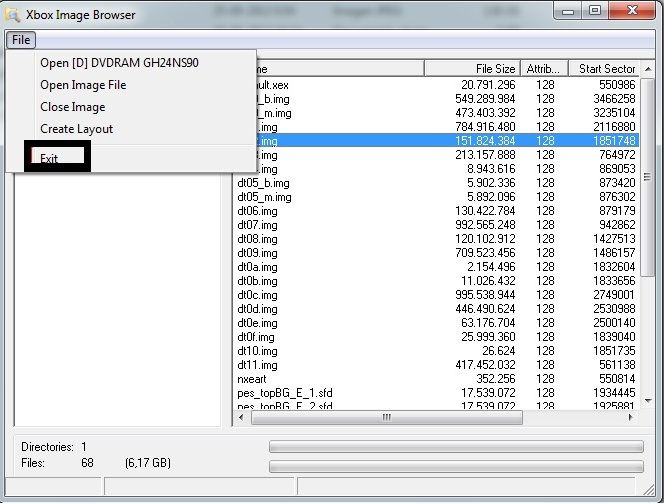Viewport: 664px width, 504px height.
Task: Select the nxeart file
Action: (436, 379)
